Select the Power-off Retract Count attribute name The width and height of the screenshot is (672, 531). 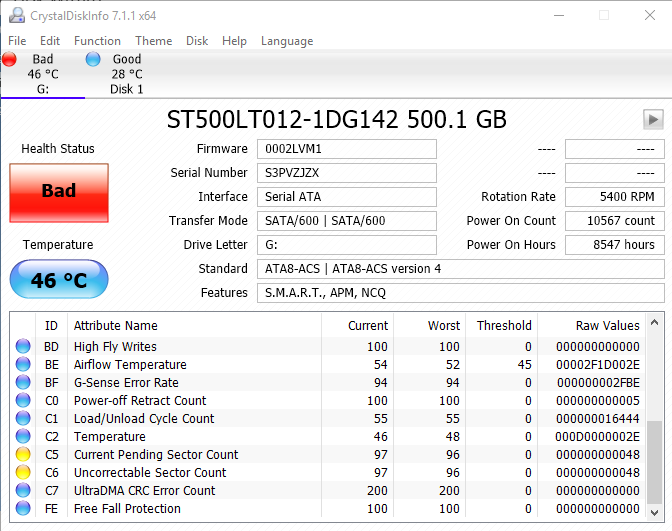point(140,400)
